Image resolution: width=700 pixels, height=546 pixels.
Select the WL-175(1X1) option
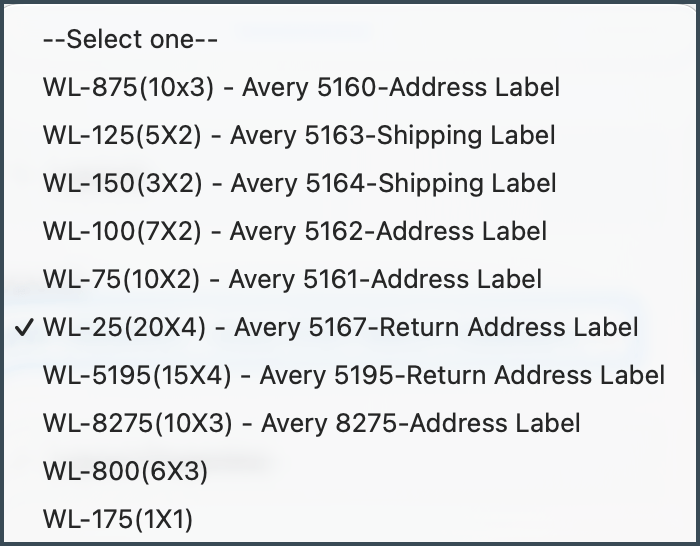(x=118, y=519)
